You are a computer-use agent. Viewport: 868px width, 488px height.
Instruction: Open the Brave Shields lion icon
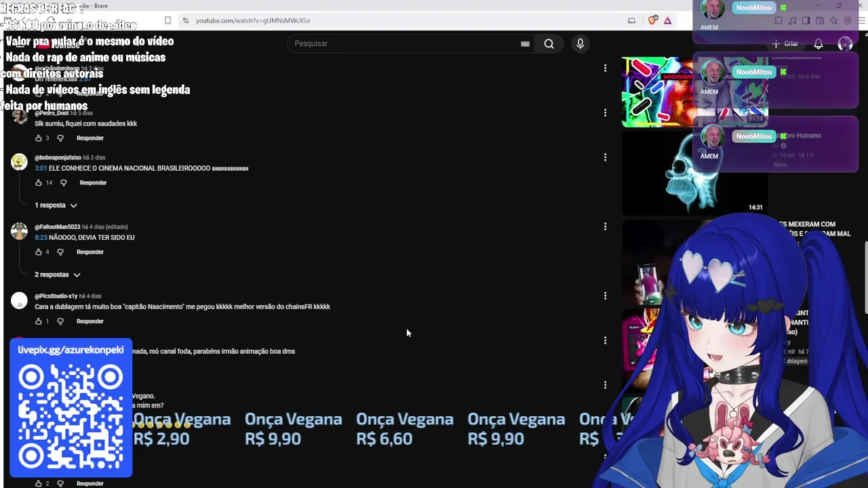[652, 20]
